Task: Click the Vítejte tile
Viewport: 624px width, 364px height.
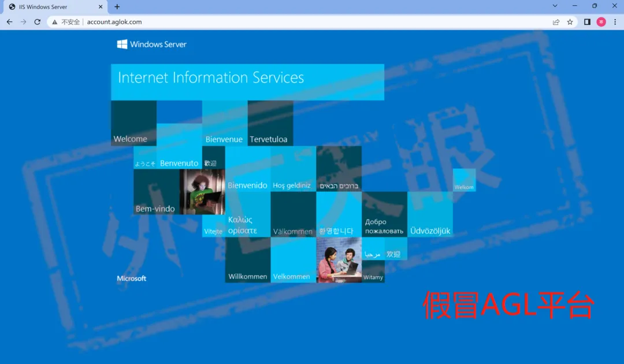Action: 214,226
